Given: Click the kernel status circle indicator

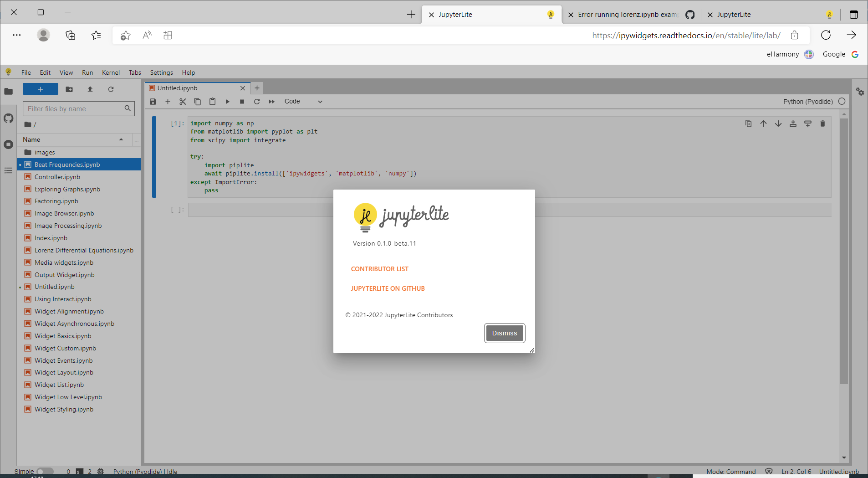Looking at the screenshot, I should tap(842, 101).
